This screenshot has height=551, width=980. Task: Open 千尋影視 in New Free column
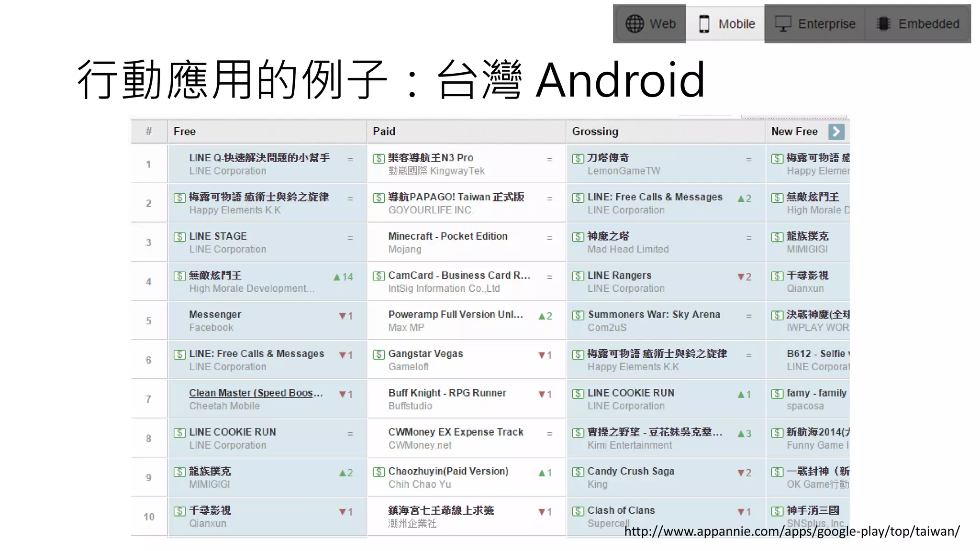(807, 275)
